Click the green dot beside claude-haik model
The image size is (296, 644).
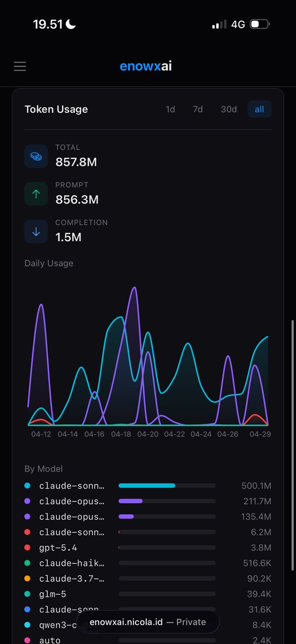tap(27, 563)
